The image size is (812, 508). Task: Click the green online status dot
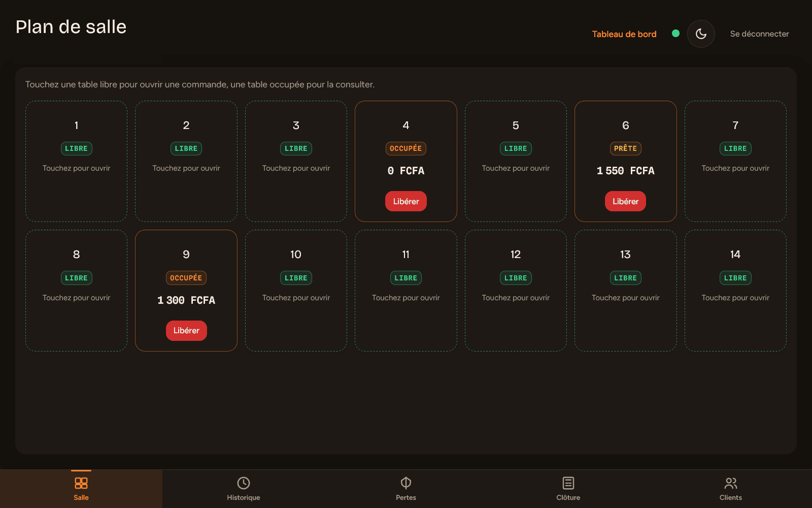click(675, 34)
